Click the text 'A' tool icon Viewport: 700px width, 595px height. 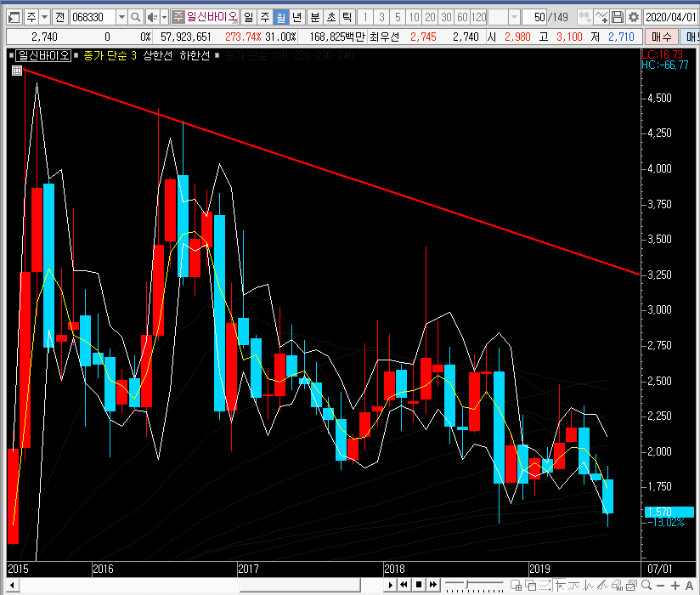[x=689, y=585]
